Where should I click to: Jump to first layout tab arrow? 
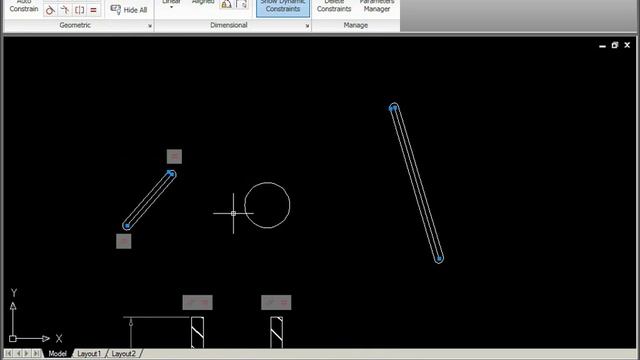pyautogui.click(x=8, y=353)
